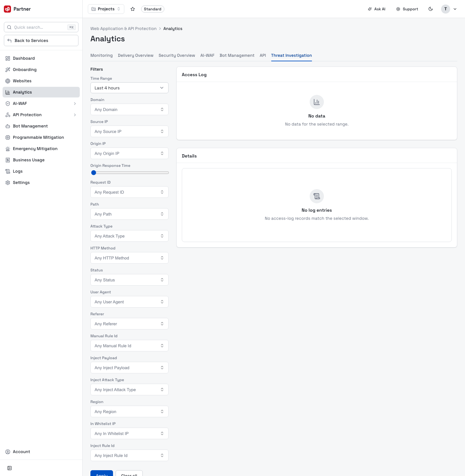Click the Analytics chart icon in sidebar
This screenshot has width=465, height=476.
tap(8, 92)
